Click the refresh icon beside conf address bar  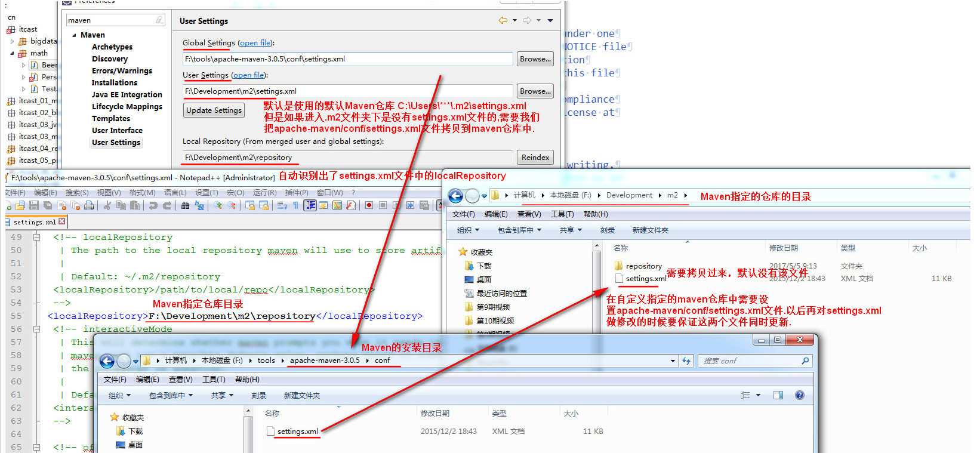(686, 361)
